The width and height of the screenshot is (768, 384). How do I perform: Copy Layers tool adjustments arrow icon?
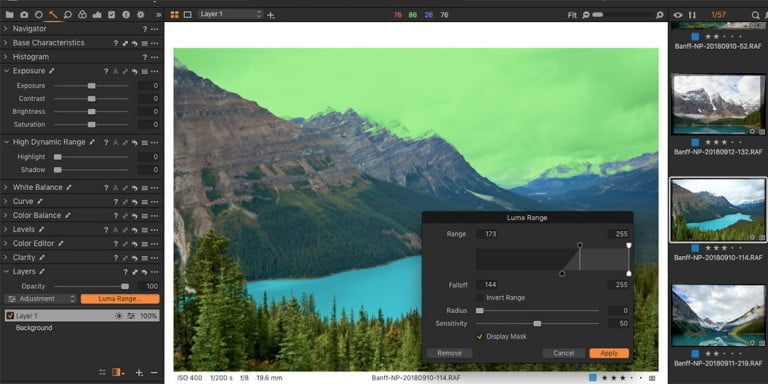(x=135, y=272)
